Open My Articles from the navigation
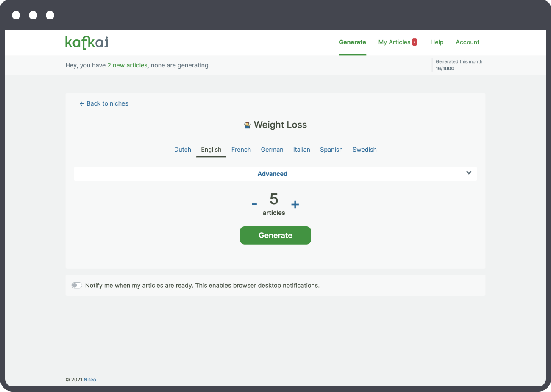Viewport: 551px width, 392px height. pos(394,42)
